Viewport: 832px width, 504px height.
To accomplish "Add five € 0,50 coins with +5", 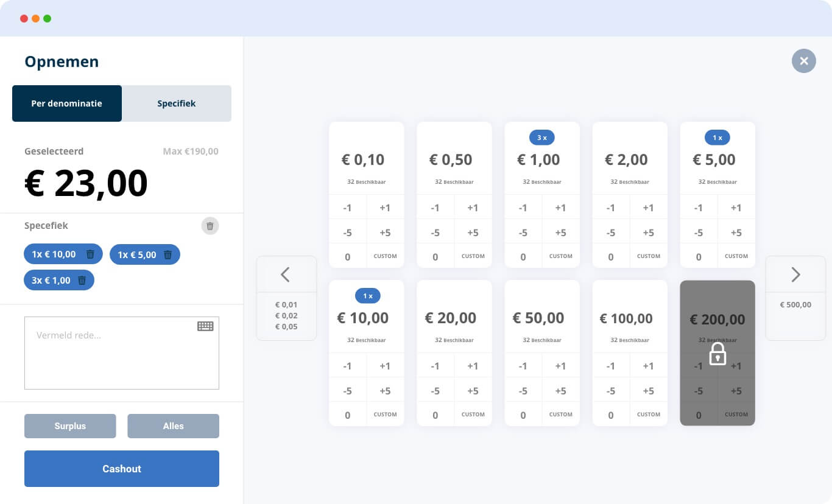I will (473, 233).
